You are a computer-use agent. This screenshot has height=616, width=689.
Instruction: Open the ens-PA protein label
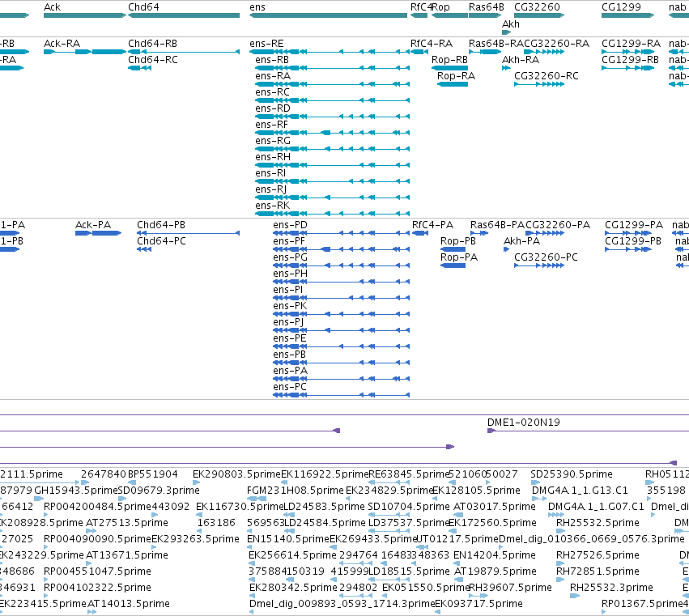tap(290, 371)
